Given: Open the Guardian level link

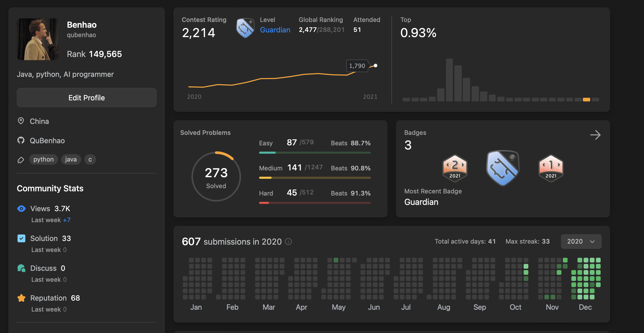Looking at the screenshot, I should pos(275,30).
